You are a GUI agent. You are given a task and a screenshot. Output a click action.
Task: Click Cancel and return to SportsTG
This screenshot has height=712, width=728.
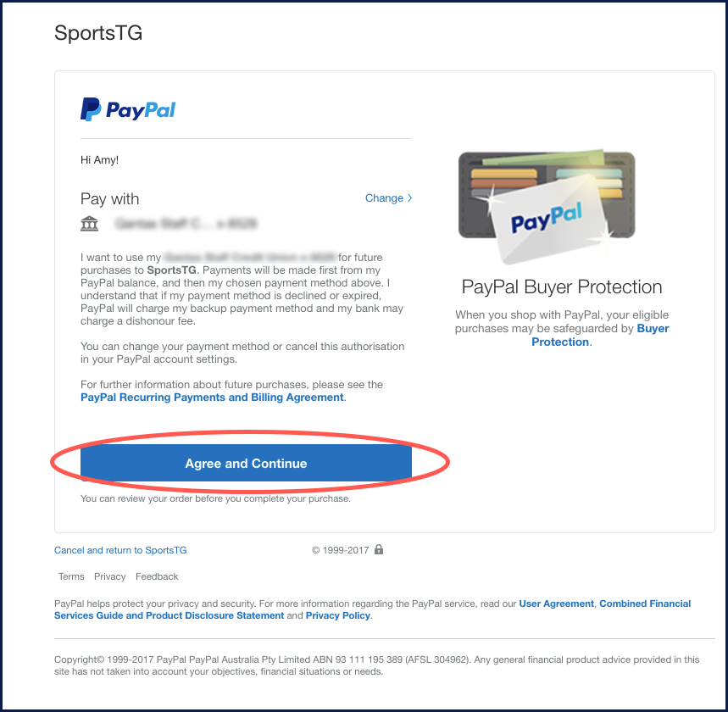[120, 550]
